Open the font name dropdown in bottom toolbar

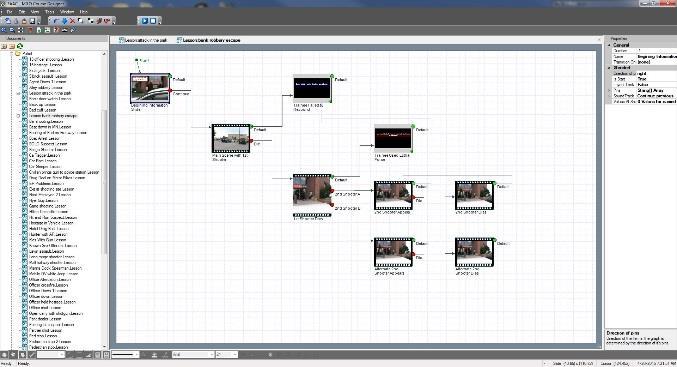[193, 354]
